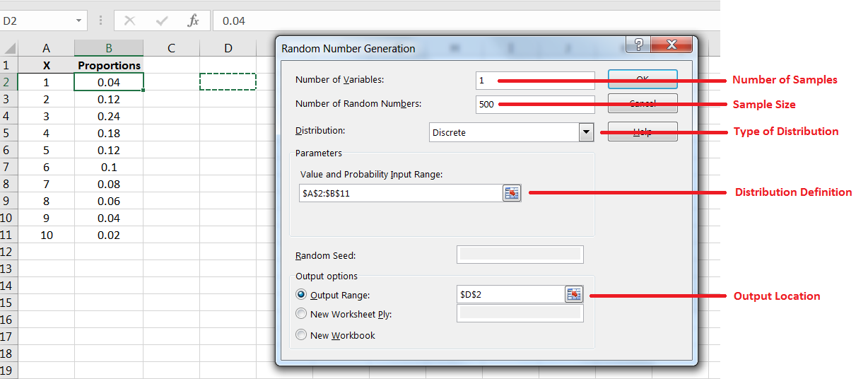Image resolution: width=868 pixels, height=379 pixels.
Task: Click the Insert Function fx icon
Action: (193, 21)
